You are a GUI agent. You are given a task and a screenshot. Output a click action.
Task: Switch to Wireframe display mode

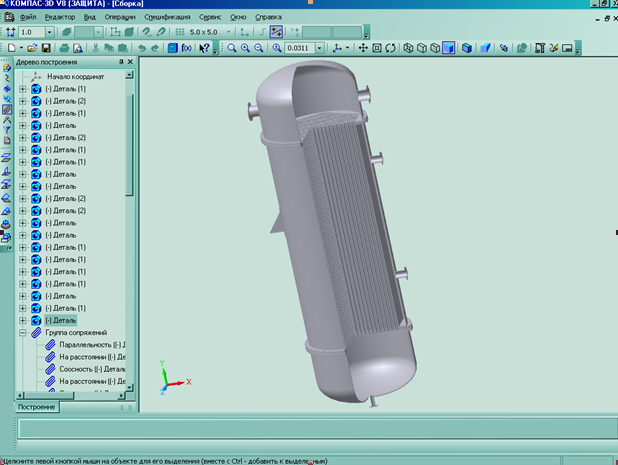(408, 48)
